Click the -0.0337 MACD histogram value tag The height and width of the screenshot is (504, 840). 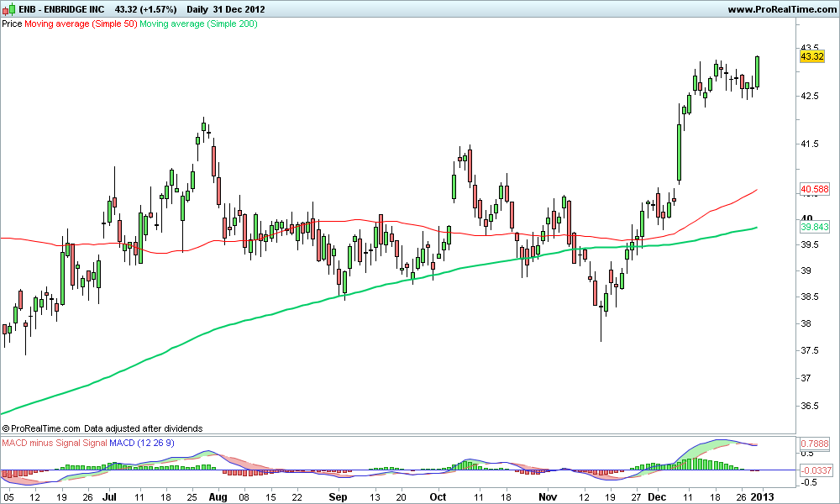[x=816, y=470]
